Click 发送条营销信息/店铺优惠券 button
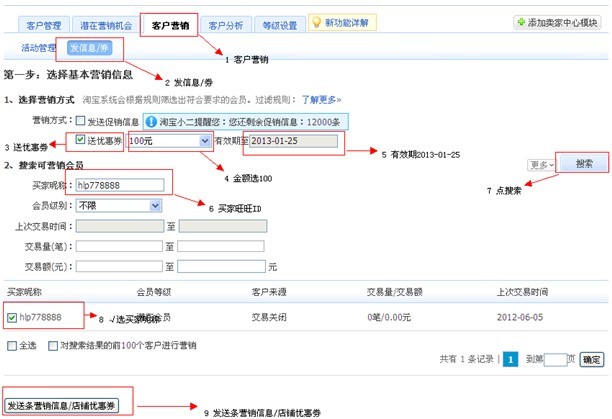612x419 pixels. click(61, 406)
